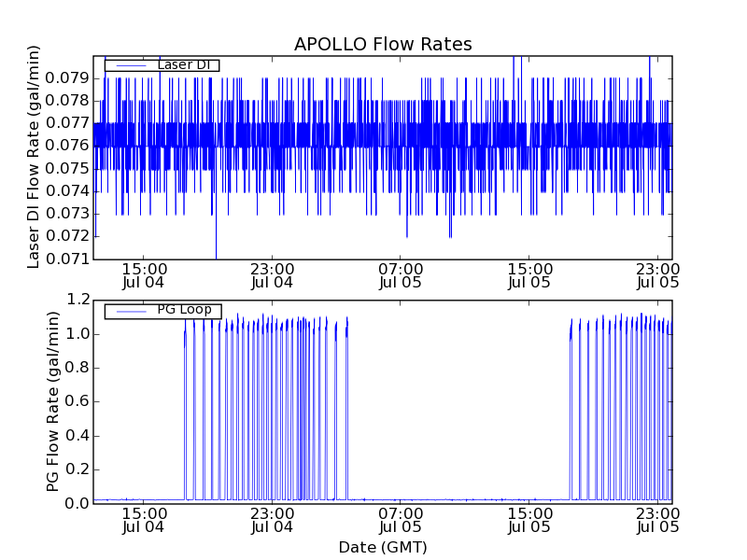This screenshot has height=560, width=747.
Task: Click "23:00 Jul 05" under the Laser DI plot
Action: pyautogui.click(x=658, y=275)
